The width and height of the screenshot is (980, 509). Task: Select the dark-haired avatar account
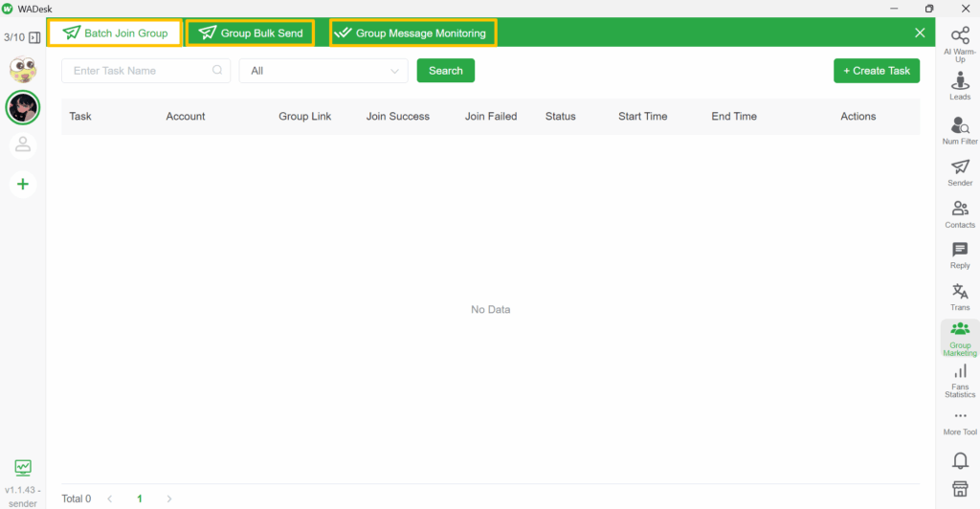(x=23, y=107)
